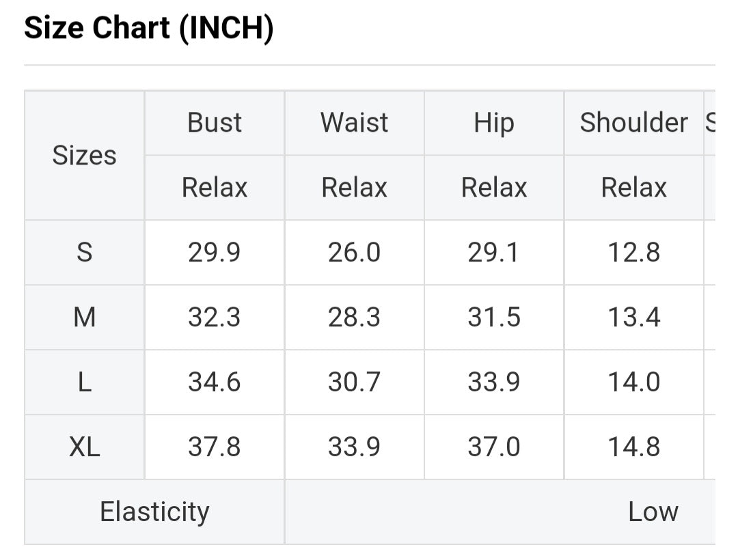
Task: Click the 12.8 shoulder value for S
Action: coord(633,253)
